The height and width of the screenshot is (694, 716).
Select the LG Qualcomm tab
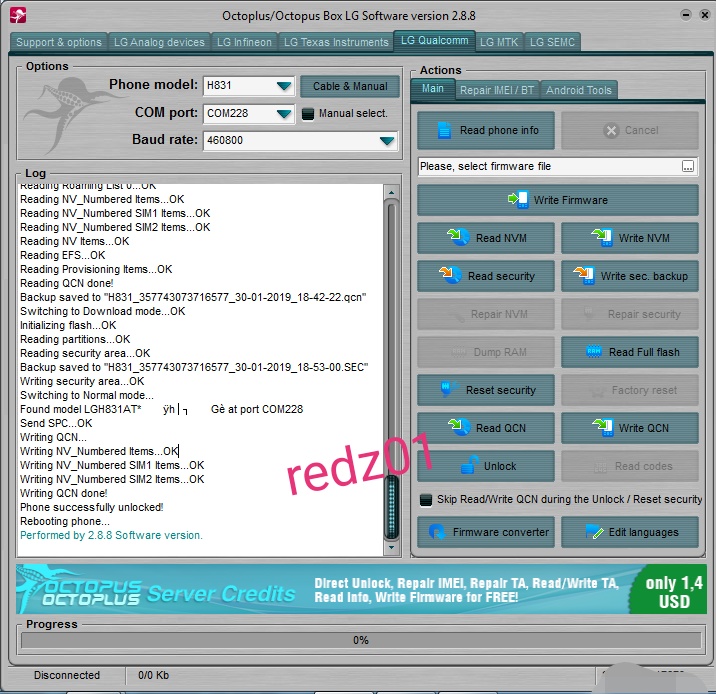coord(434,41)
